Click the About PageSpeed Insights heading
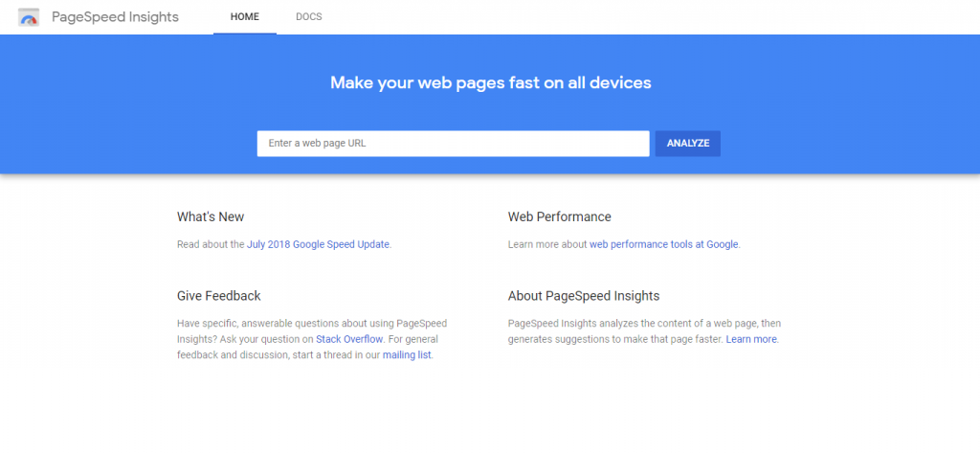The height and width of the screenshot is (454, 980). (583, 295)
